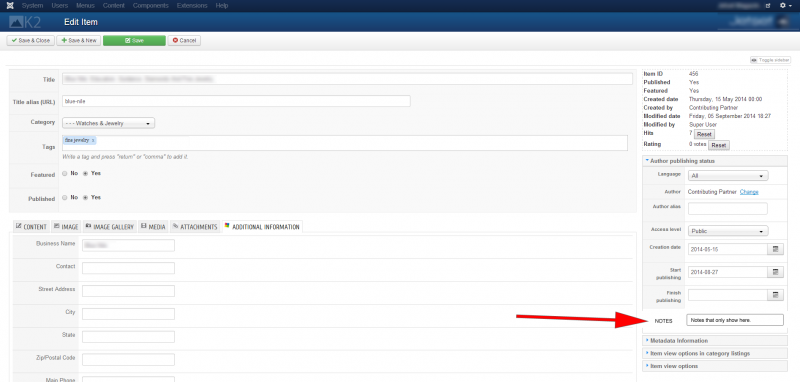Screen dimensions: 800x382
Task: Open the Finish publishing calendar picker
Action: click(x=775, y=295)
